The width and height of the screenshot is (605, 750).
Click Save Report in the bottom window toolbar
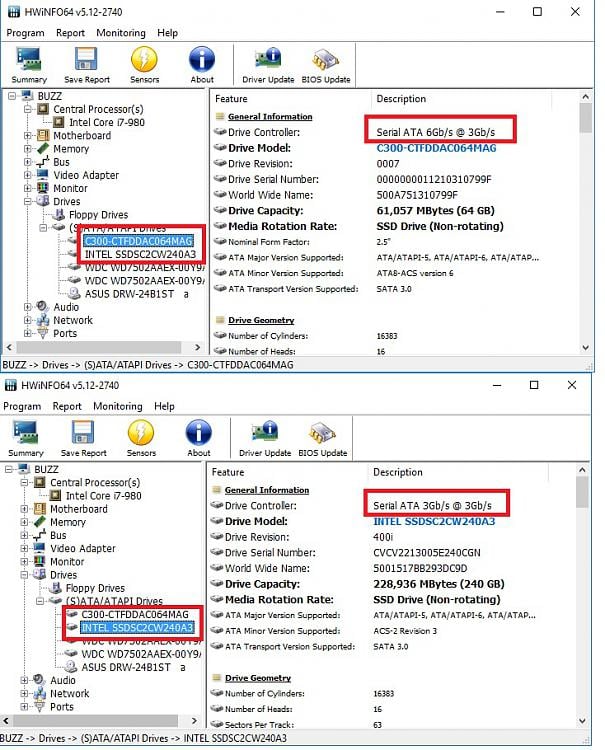point(83,438)
